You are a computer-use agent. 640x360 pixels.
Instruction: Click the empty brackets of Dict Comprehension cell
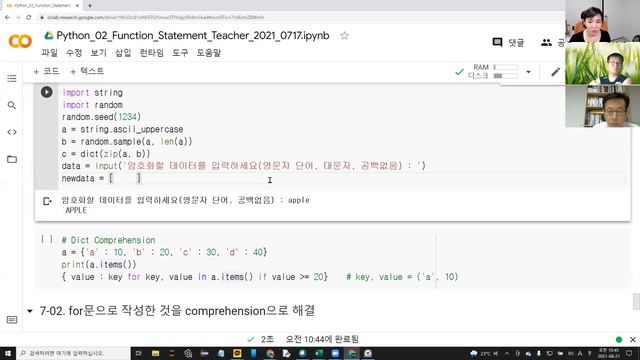(x=47, y=240)
